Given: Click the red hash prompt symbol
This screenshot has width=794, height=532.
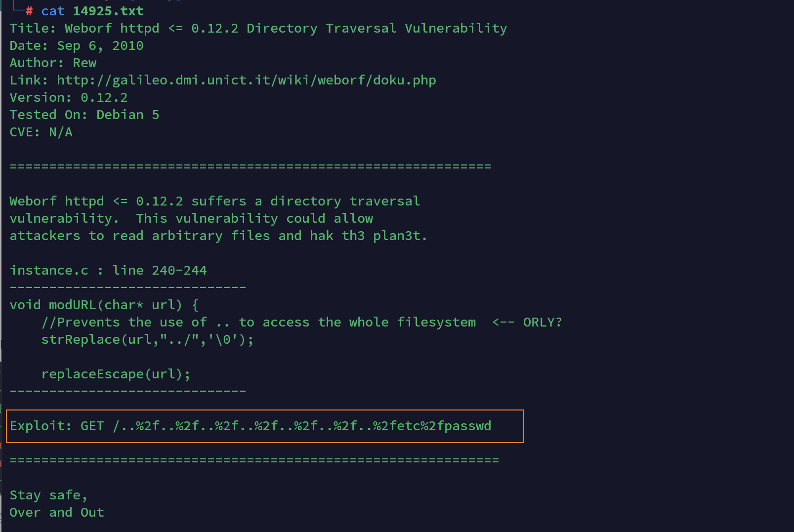Looking at the screenshot, I should click(x=29, y=11).
